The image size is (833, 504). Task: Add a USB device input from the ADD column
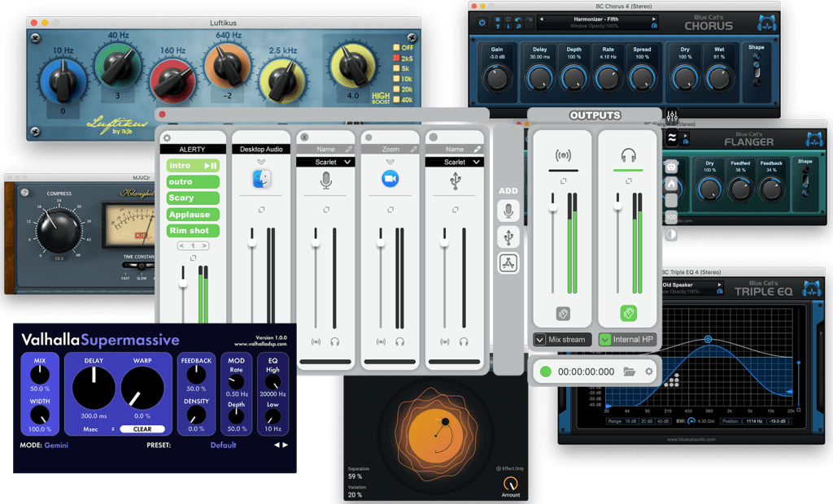point(508,237)
